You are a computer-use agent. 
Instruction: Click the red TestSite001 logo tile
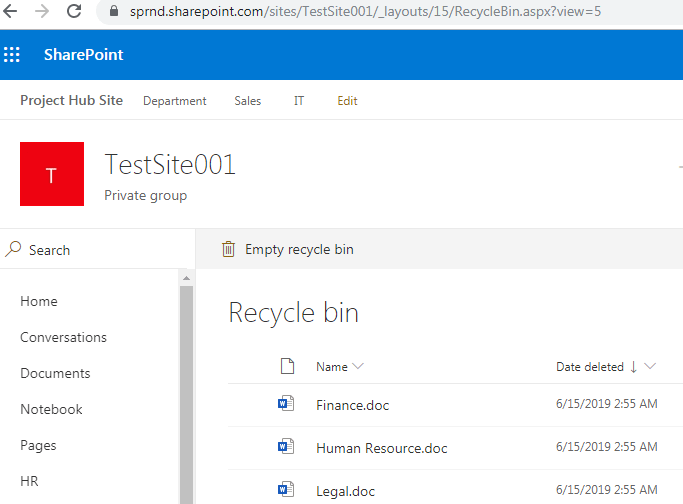[x=52, y=174]
